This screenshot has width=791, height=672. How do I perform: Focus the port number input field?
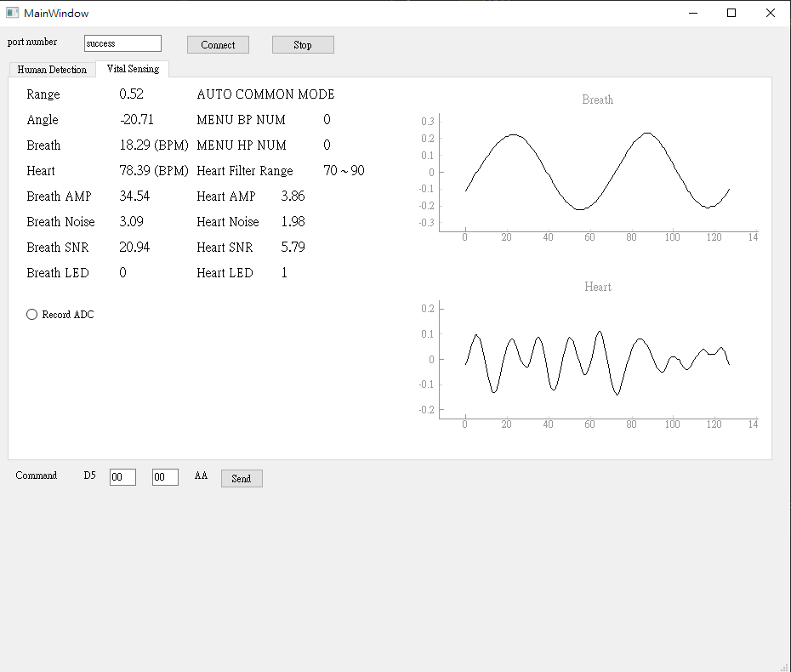(x=122, y=43)
